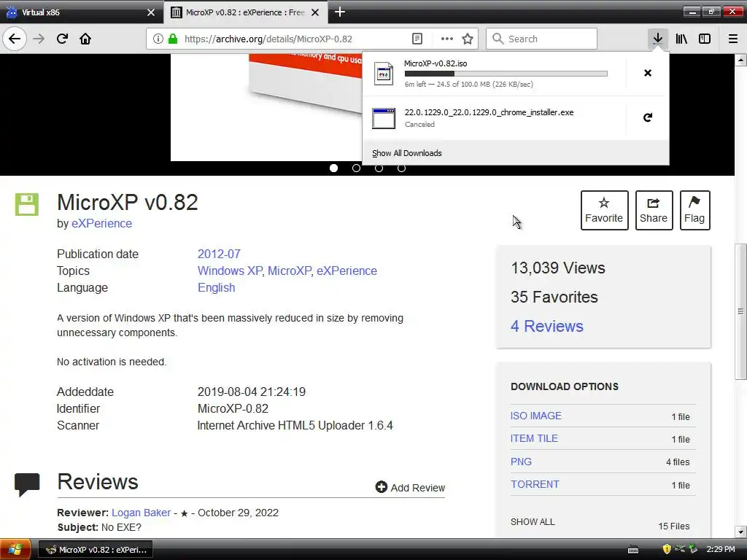This screenshot has width=747, height=560.
Task: Click the 13,039 Views text
Action: (x=558, y=268)
